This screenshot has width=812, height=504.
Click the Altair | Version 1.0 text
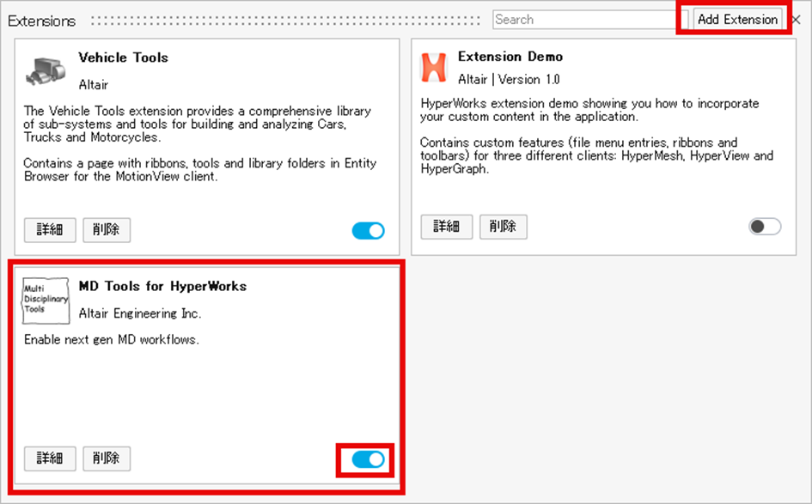click(509, 79)
